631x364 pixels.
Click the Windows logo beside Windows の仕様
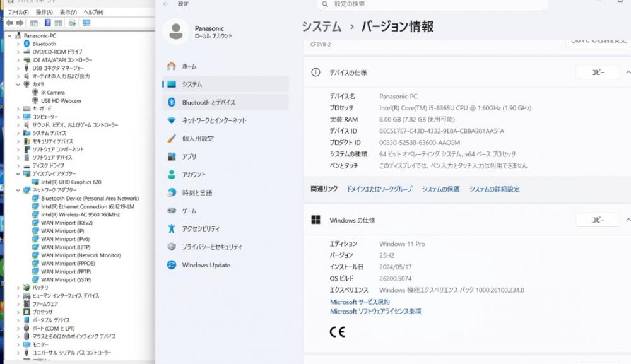316,220
